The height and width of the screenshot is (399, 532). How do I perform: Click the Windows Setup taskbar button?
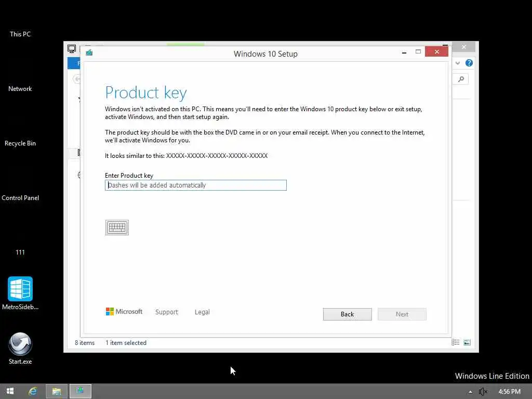point(81,391)
